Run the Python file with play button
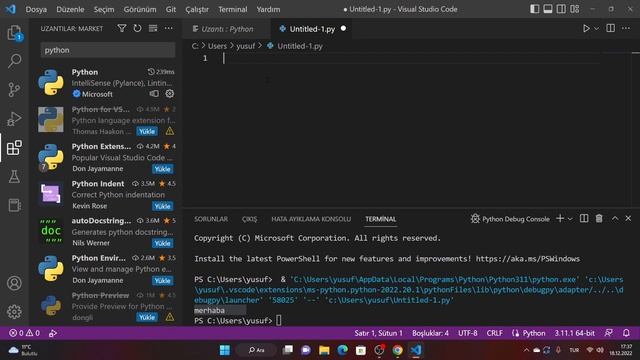640x360 pixels. tap(586, 28)
